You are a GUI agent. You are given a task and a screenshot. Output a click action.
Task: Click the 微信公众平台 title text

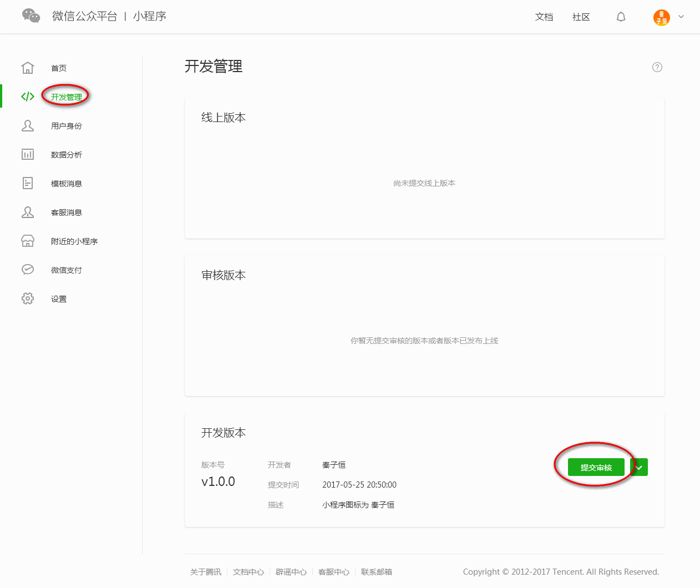[x=85, y=16]
